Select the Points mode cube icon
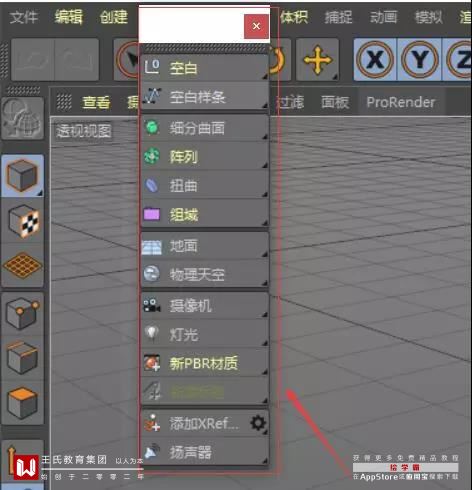The width and height of the screenshot is (472, 490). tap(23, 313)
